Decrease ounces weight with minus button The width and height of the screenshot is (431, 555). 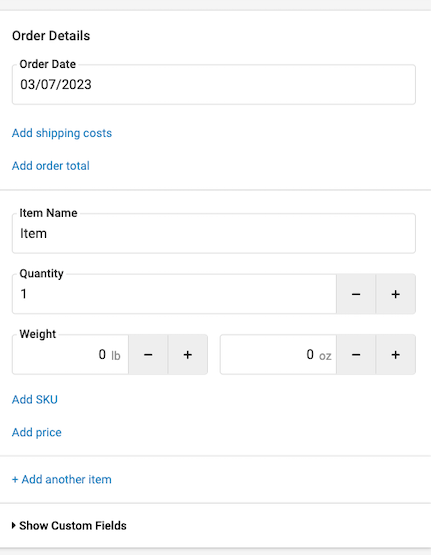[356, 355]
